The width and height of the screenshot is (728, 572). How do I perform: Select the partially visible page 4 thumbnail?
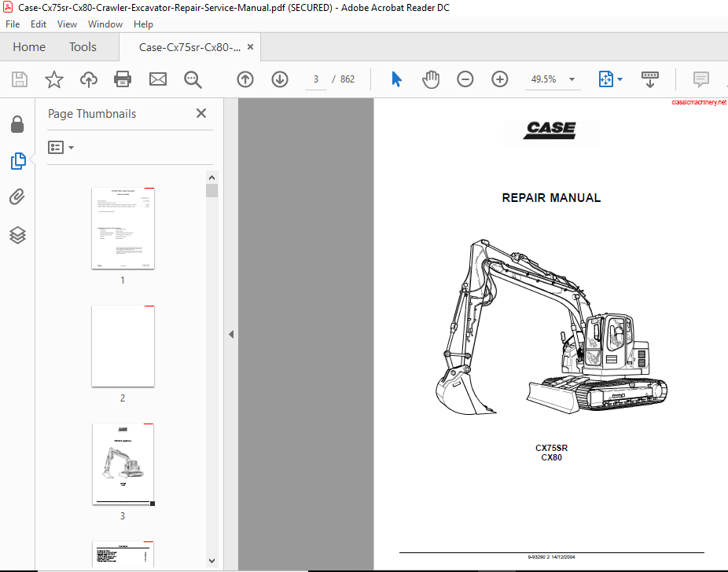click(x=123, y=554)
